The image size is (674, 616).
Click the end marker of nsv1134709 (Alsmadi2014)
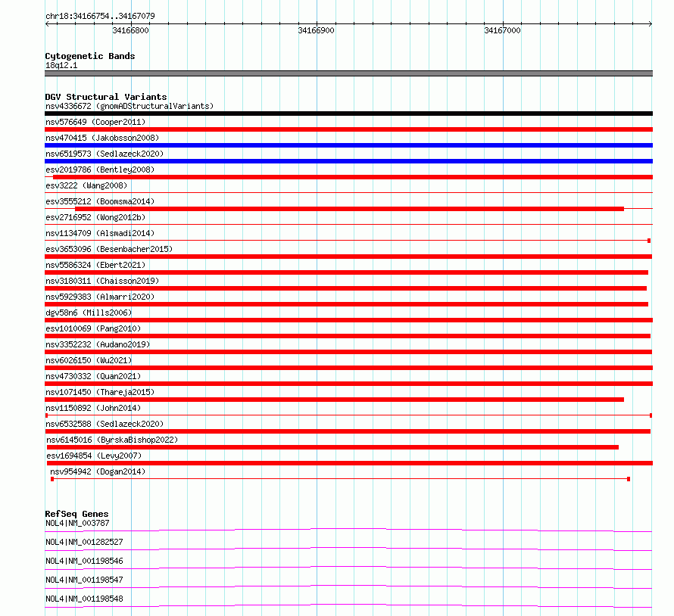click(x=649, y=241)
